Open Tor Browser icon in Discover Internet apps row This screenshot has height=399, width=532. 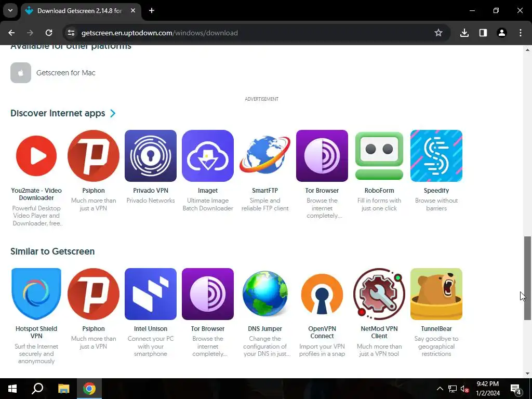pyautogui.click(x=322, y=156)
